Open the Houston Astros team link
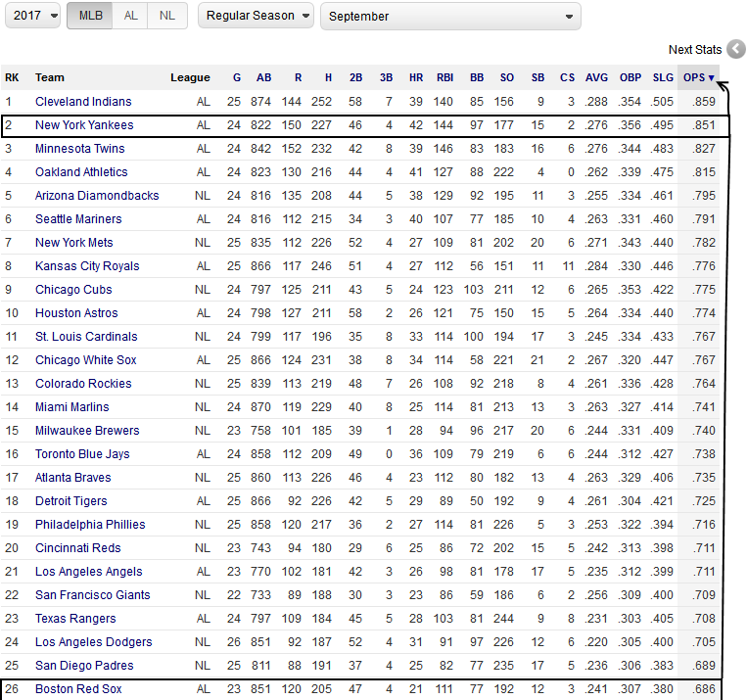The height and width of the screenshot is (700, 747). 76,313
